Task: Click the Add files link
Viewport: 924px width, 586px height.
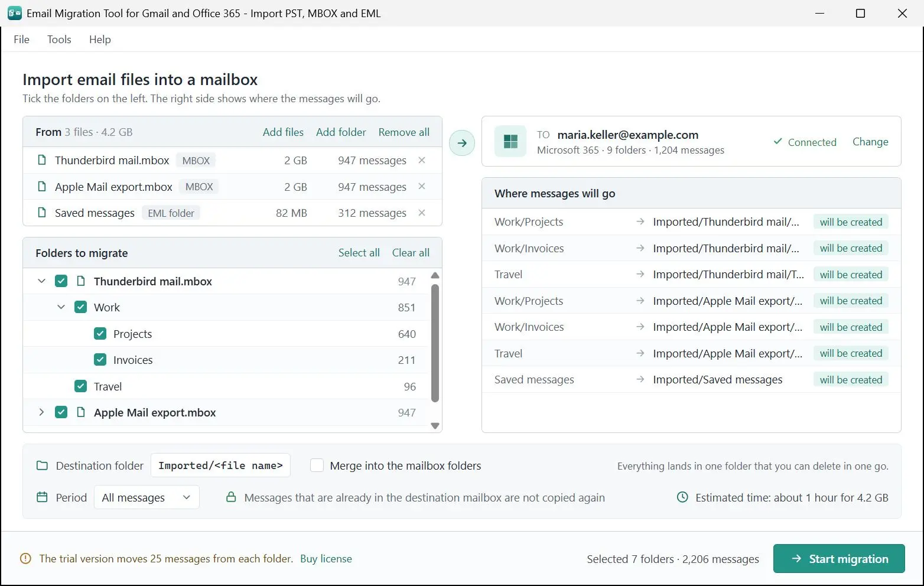Action: pyautogui.click(x=283, y=132)
